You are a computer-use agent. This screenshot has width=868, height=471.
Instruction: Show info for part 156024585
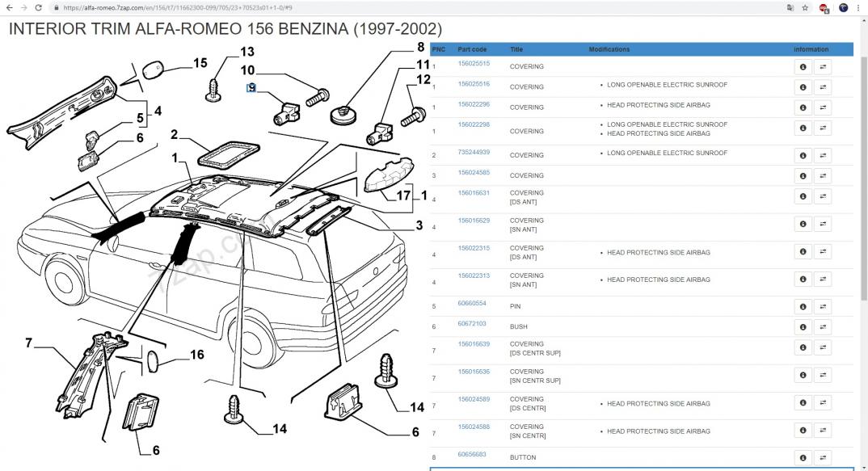[x=803, y=176]
